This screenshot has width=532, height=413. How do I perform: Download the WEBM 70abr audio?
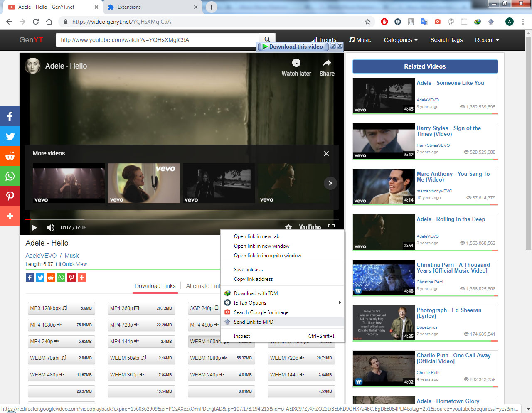click(x=61, y=358)
